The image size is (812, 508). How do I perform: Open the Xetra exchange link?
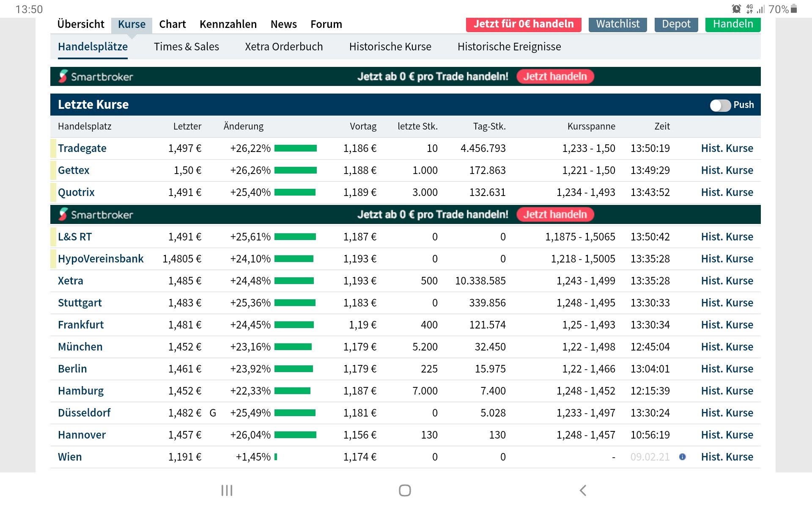pyautogui.click(x=71, y=281)
